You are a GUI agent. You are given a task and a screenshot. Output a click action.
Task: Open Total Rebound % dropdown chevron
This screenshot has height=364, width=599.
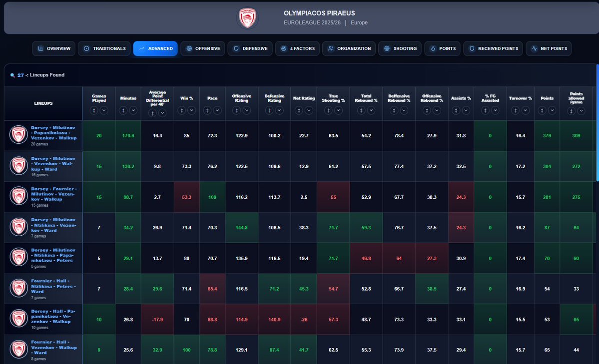pos(371,110)
